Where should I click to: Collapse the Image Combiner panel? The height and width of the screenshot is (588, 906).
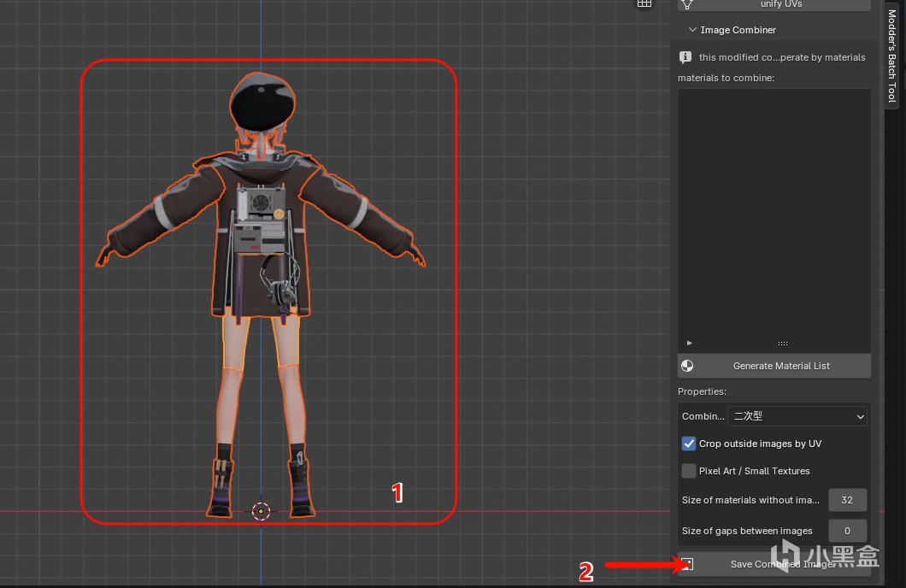point(692,30)
